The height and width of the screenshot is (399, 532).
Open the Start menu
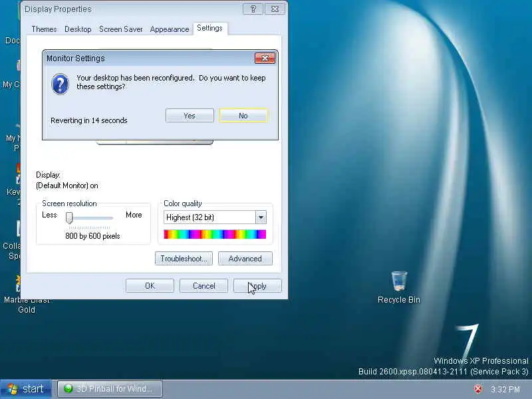pos(26,389)
